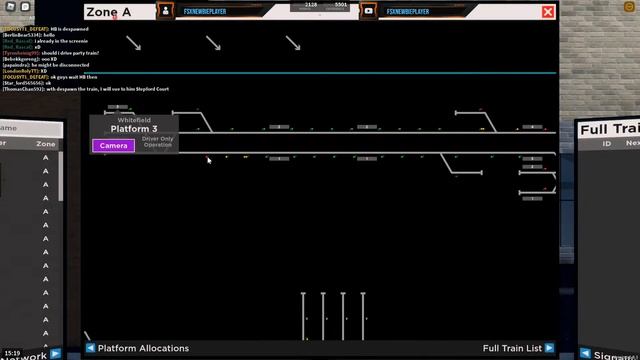Click the Platform 3 heading in popup
Image resolution: width=640 pixels, height=360 pixels.
(x=134, y=129)
